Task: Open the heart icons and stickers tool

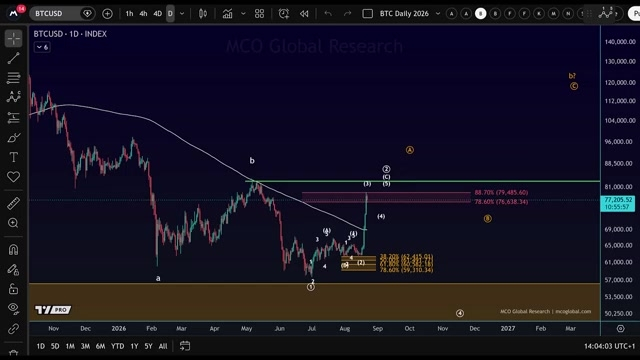Action: pos(13,177)
